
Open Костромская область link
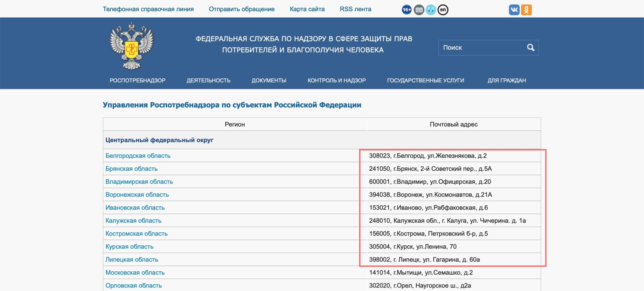(136, 234)
